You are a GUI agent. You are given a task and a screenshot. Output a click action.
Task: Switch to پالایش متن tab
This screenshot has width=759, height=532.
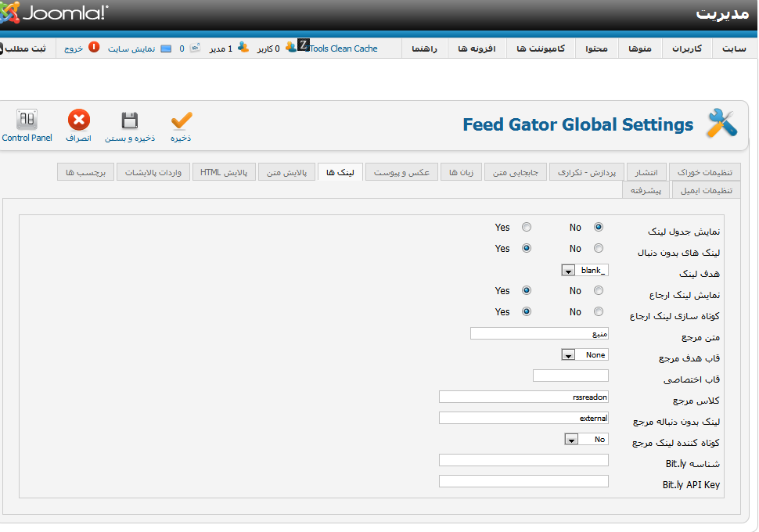(286, 172)
